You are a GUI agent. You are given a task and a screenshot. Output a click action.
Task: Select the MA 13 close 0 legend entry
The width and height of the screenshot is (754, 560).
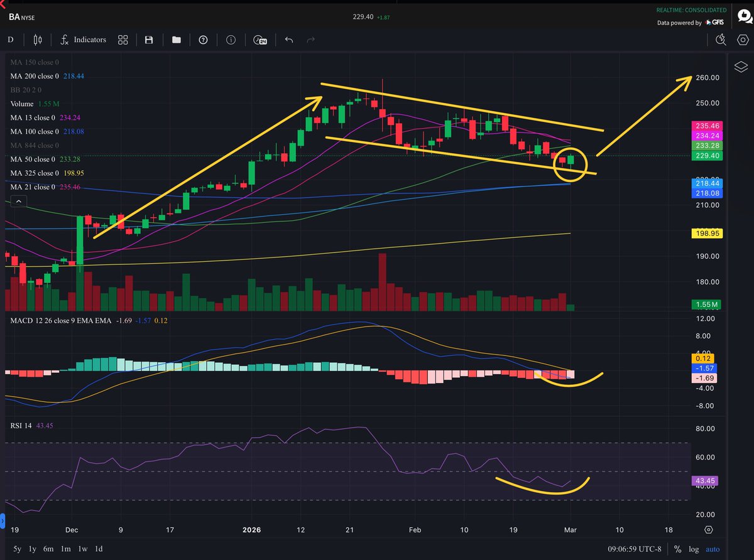pyautogui.click(x=45, y=117)
